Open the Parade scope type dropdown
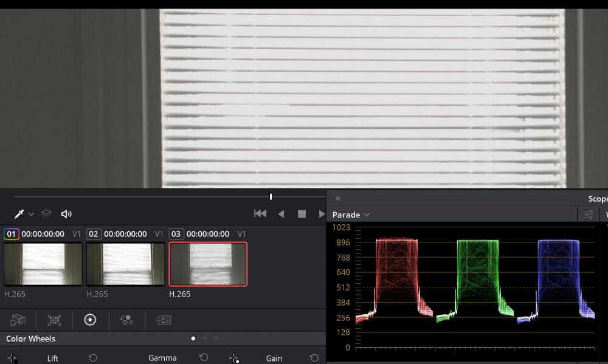This screenshot has width=608, height=364. [351, 215]
